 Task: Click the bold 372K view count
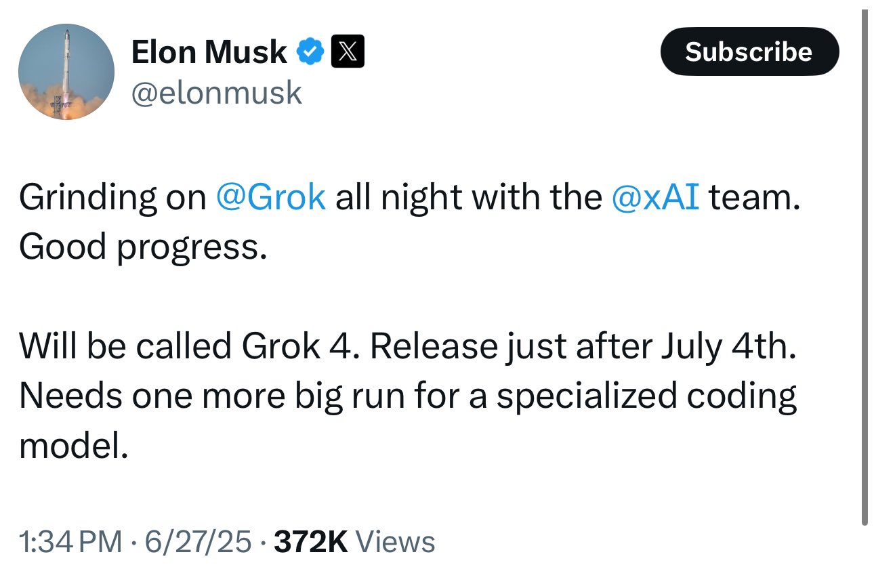click(x=311, y=542)
